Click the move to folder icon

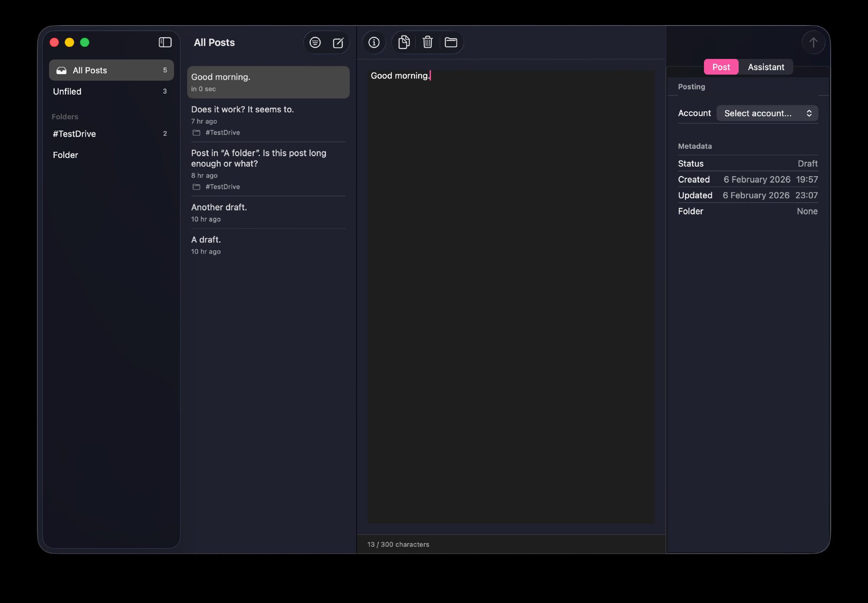point(451,43)
